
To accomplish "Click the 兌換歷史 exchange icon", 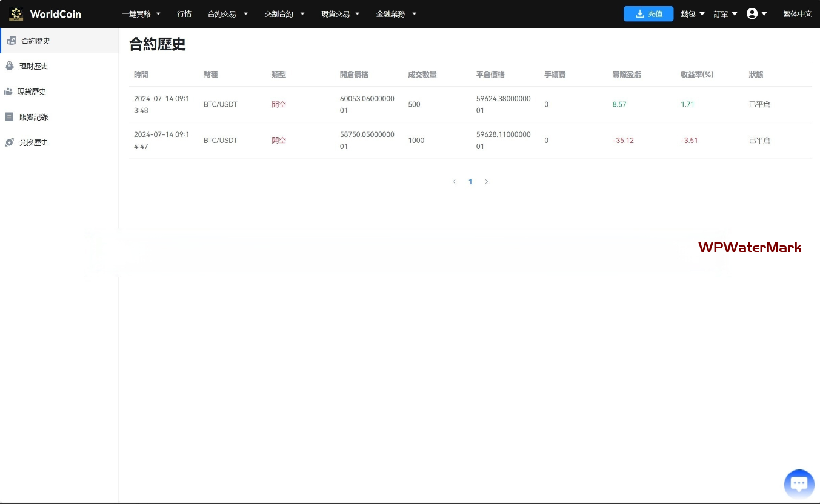I will pyautogui.click(x=9, y=142).
